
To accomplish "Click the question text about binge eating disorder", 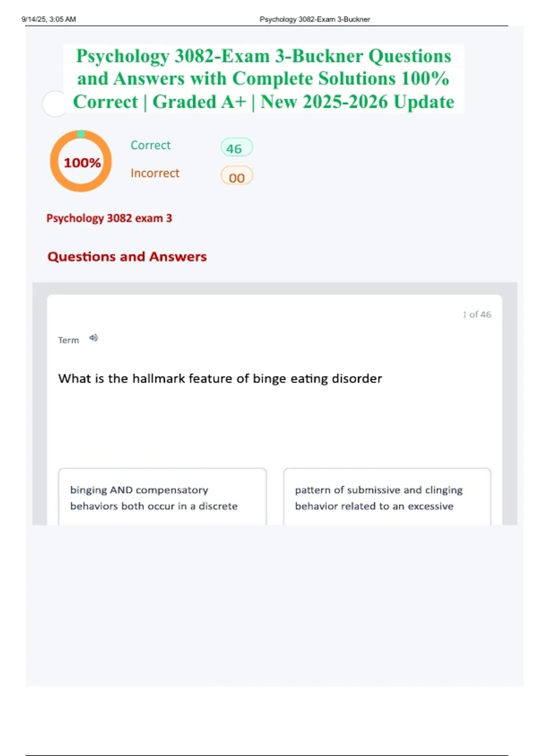I will [x=220, y=378].
